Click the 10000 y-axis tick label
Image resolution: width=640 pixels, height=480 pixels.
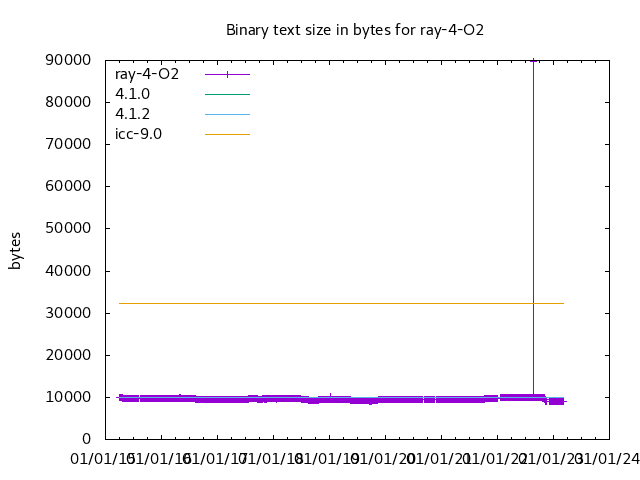[x=69, y=397]
